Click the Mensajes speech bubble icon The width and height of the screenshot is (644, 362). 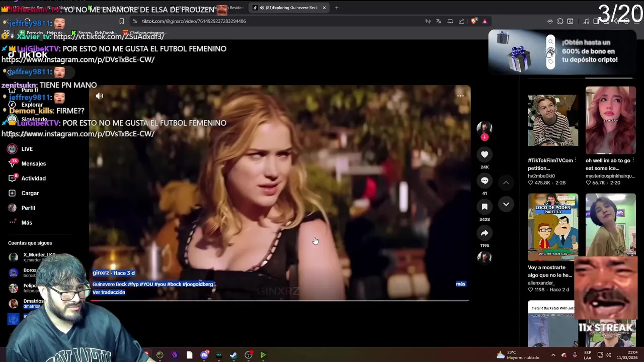(13, 163)
